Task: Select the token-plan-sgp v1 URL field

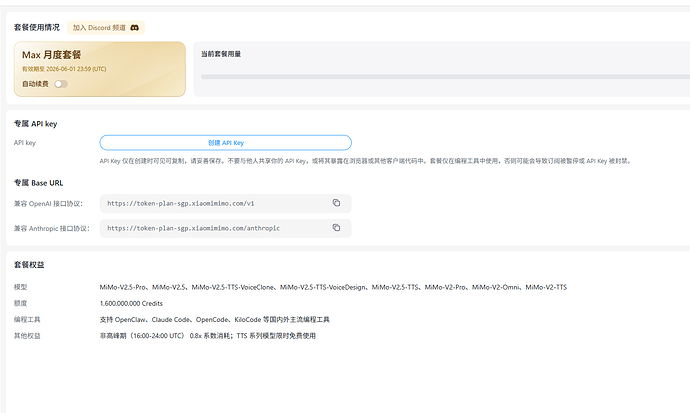Action: 225,203
